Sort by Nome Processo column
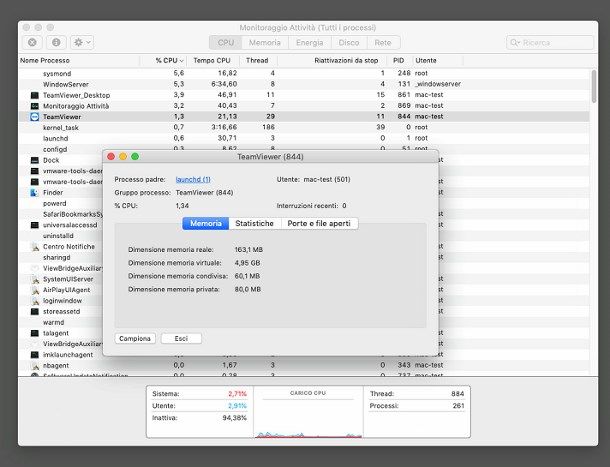This screenshot has height=467, width=610. [x=79, y=61]
